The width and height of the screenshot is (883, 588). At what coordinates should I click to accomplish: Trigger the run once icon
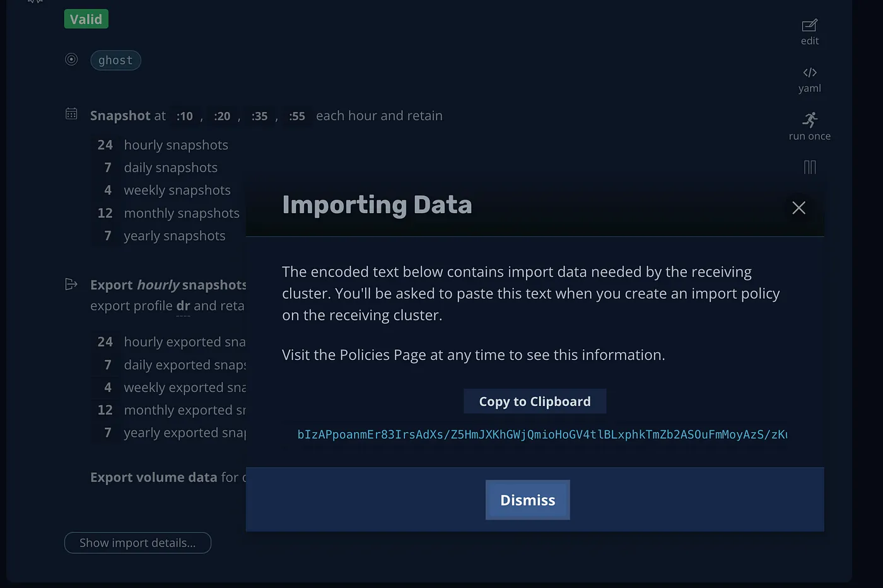pos(809,120)
